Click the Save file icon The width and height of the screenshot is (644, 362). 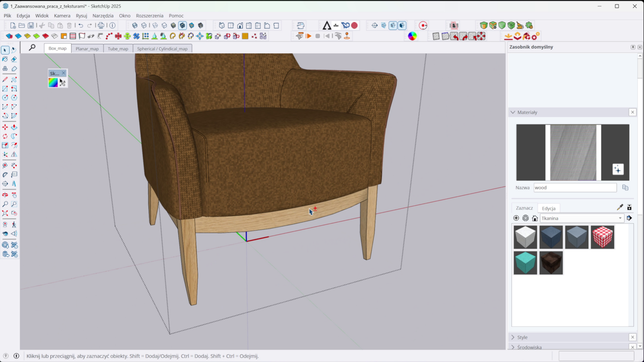31,25
